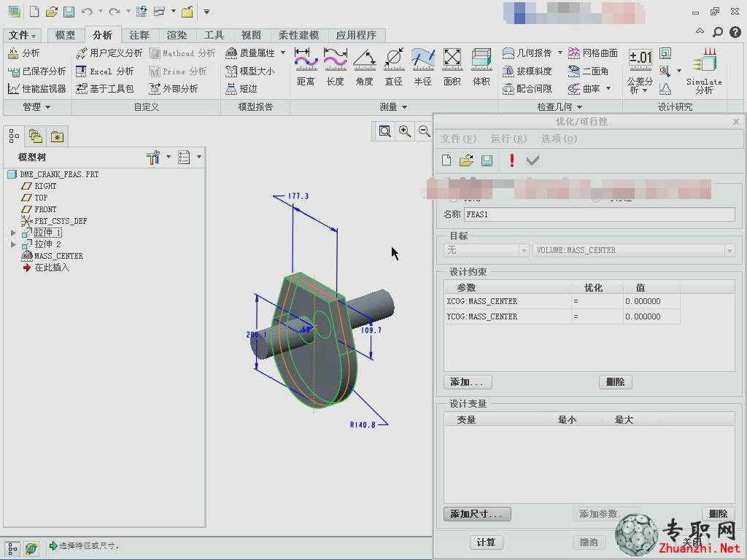Switch to the Folder browser tab in navigator
Viewport: 747px width, 560px height.
(36, 137)
